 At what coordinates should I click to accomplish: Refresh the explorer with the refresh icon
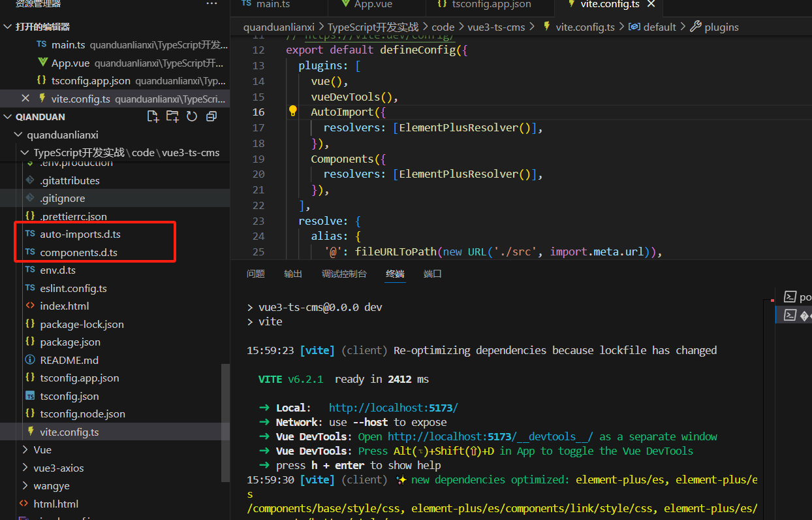(192, 116)
